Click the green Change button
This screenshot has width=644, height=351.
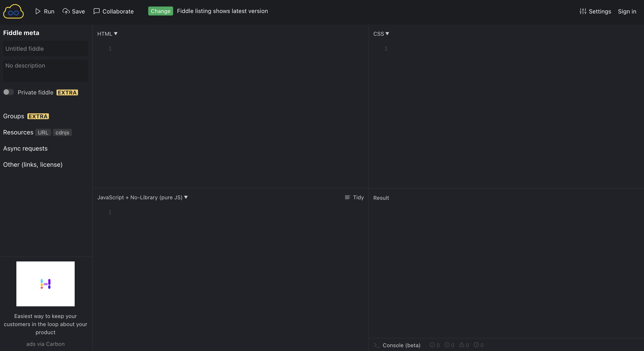pos(161,11)
